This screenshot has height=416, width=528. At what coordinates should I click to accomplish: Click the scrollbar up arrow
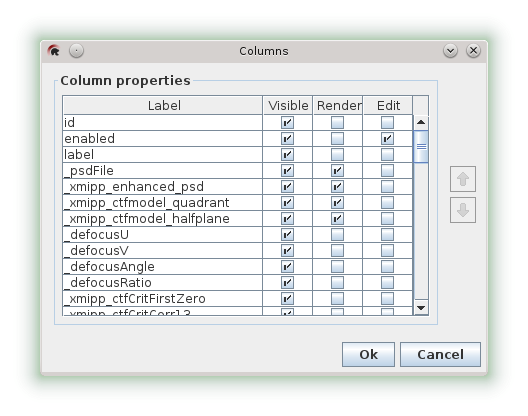(421, 122)
